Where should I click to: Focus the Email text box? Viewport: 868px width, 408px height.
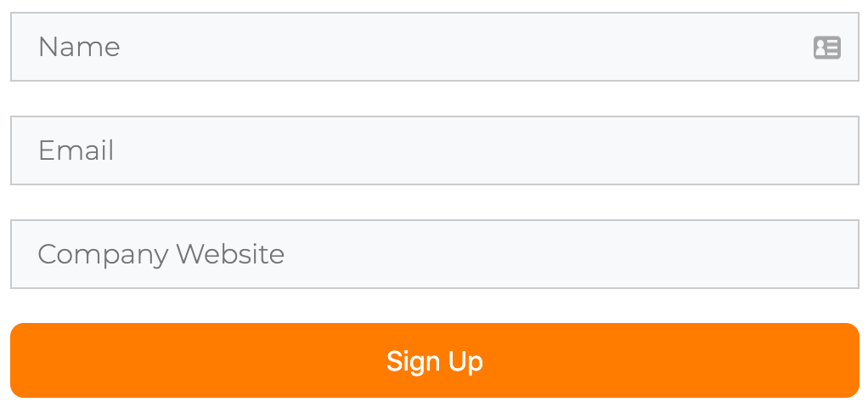point(435,150)
